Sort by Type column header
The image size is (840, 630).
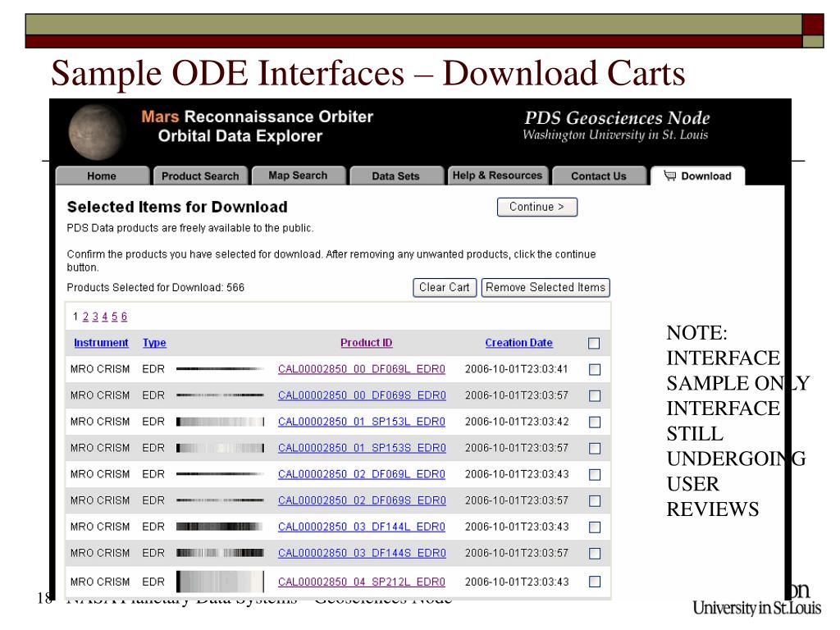tap(154, 343)
